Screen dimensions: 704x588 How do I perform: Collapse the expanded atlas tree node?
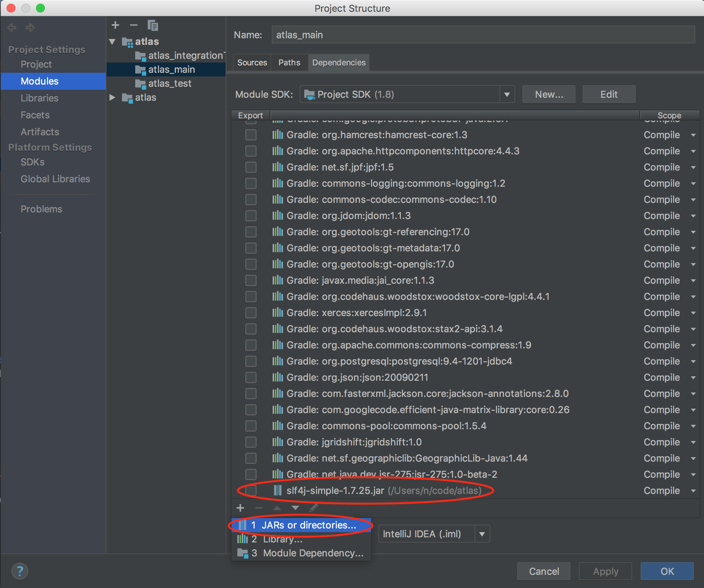112,42
